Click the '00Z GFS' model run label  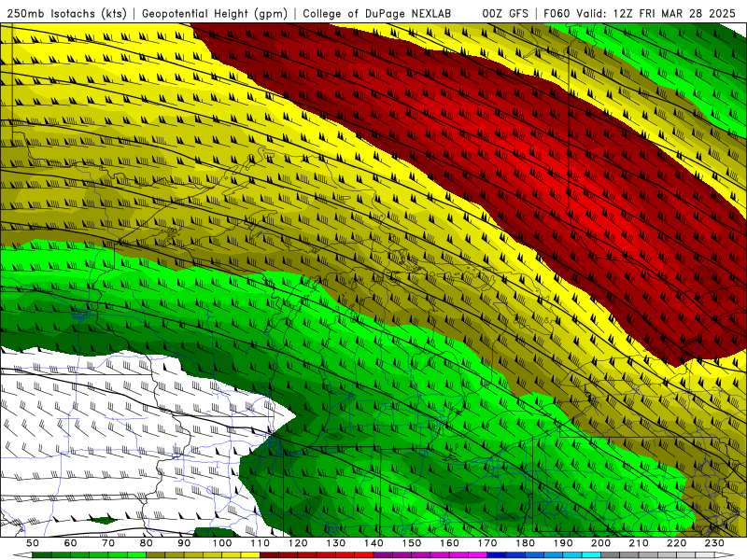(505, 14)
